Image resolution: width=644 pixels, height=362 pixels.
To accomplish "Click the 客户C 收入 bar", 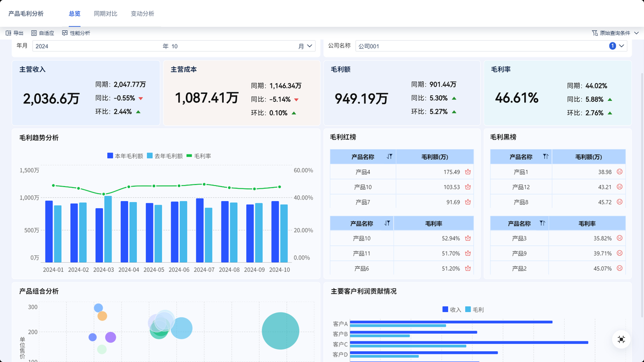I will (x=469, y=342).
